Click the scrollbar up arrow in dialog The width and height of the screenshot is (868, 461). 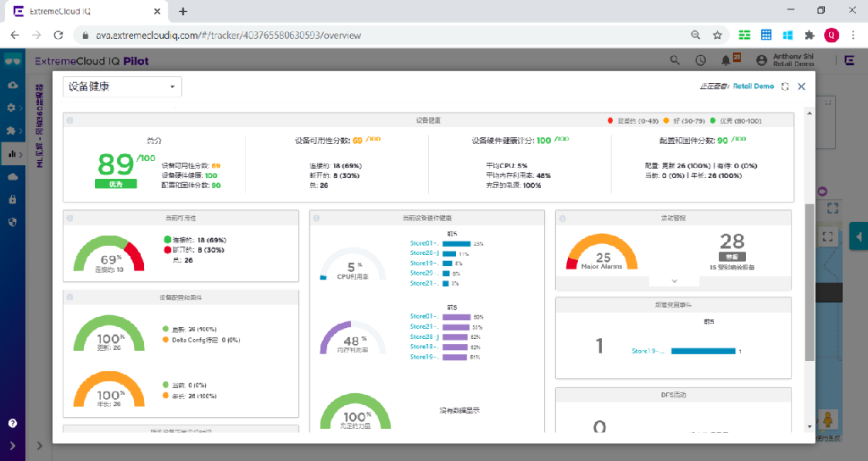[810, 114]
